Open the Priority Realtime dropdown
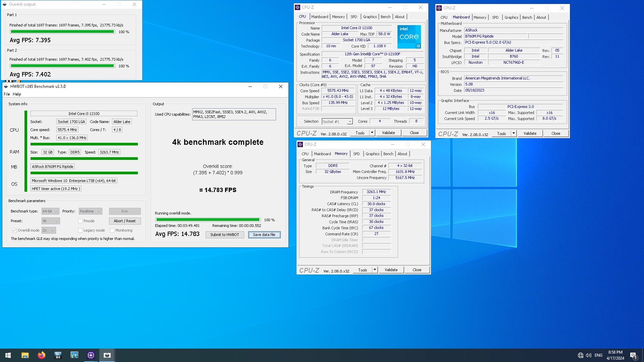 tap(90, 211)
